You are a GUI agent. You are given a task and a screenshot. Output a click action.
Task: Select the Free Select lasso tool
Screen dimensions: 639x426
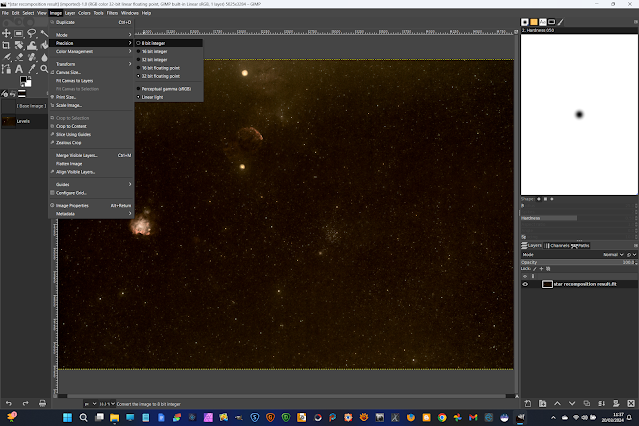coord(31,33)
